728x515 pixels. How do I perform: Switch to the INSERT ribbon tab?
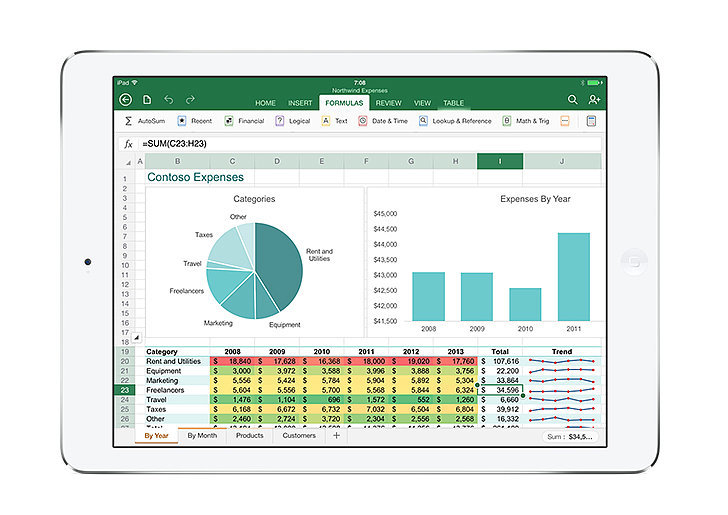(x=300, y=103)
